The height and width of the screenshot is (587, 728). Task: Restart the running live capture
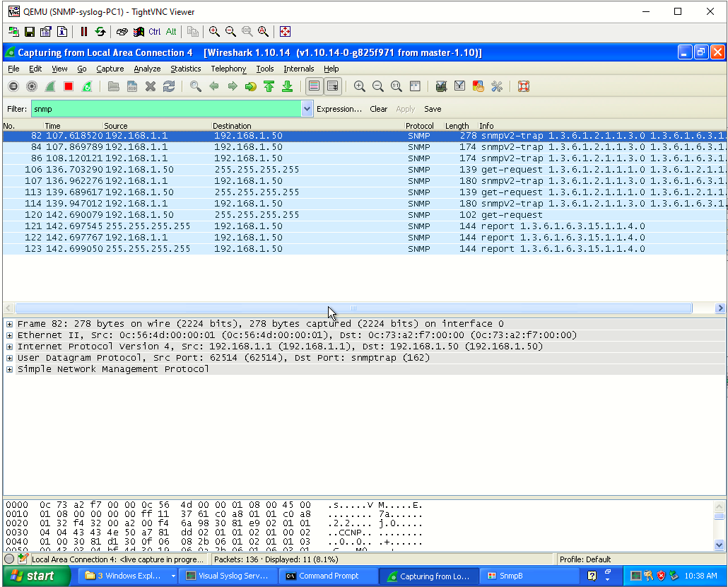coord(87,86)
